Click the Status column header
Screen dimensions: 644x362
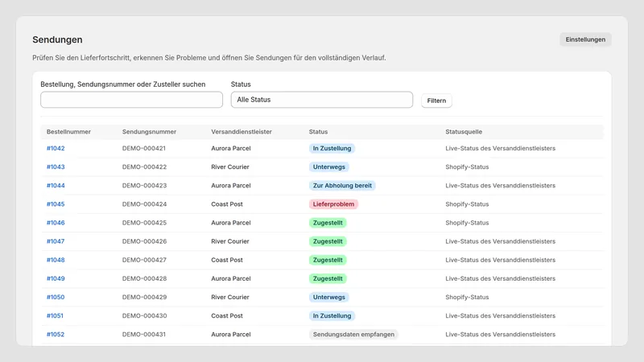[x=318, y=132]
